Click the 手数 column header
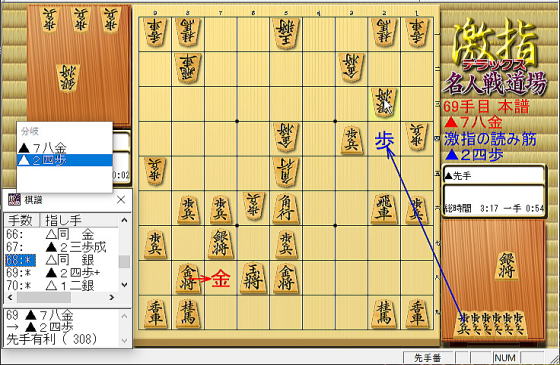Screen dimensions: 560x365 pyautogui.click(x=21, y=220)
